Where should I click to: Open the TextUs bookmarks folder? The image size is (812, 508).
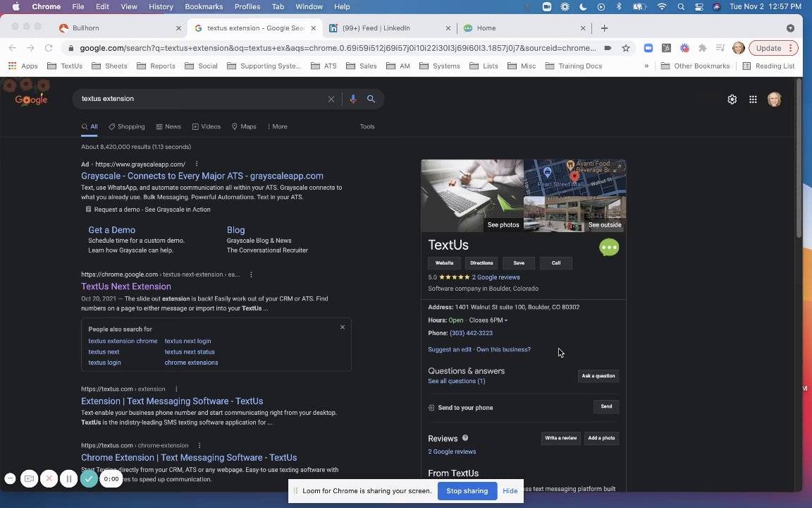pyautogui.click(x=65, y=66)
